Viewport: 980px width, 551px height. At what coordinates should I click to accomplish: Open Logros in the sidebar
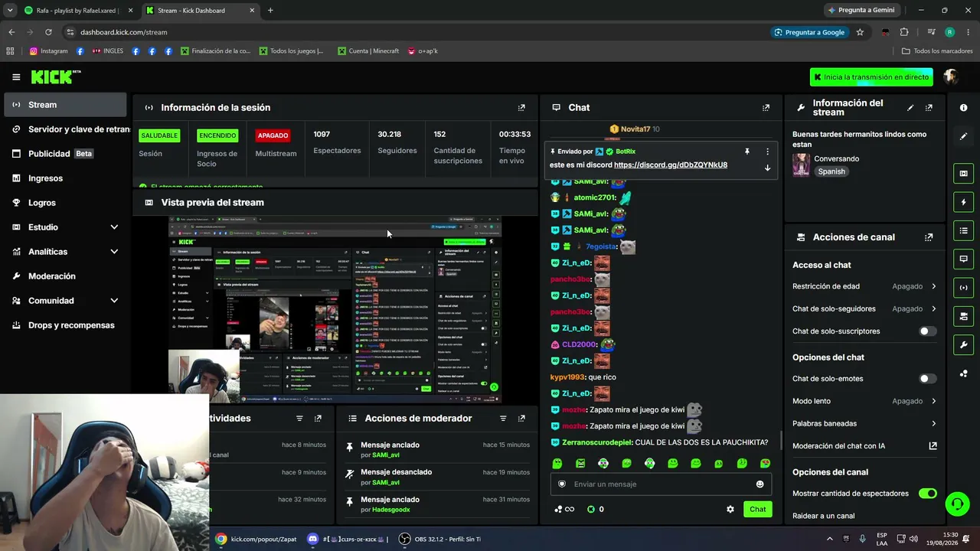65,203
